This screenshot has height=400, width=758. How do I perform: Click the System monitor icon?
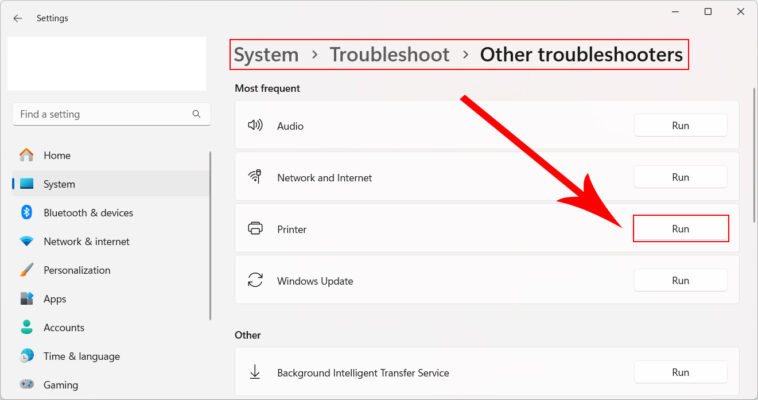(27, 184)
